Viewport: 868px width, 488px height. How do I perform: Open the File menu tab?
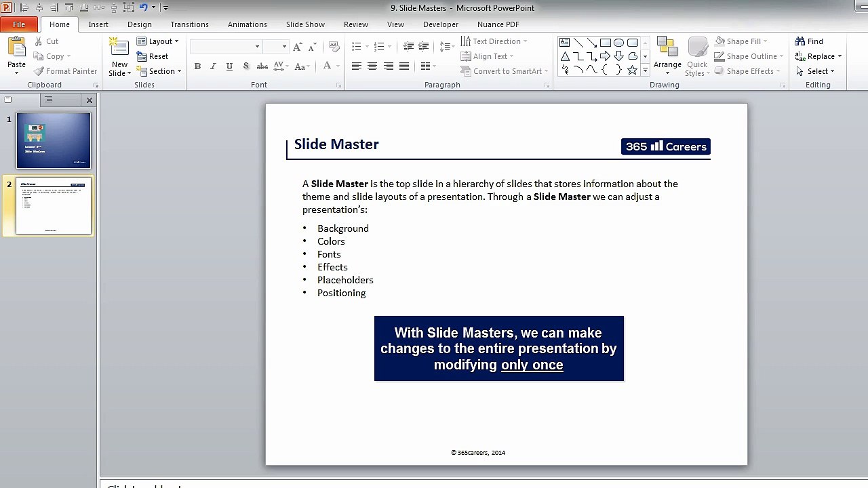(x=19, y=24)
